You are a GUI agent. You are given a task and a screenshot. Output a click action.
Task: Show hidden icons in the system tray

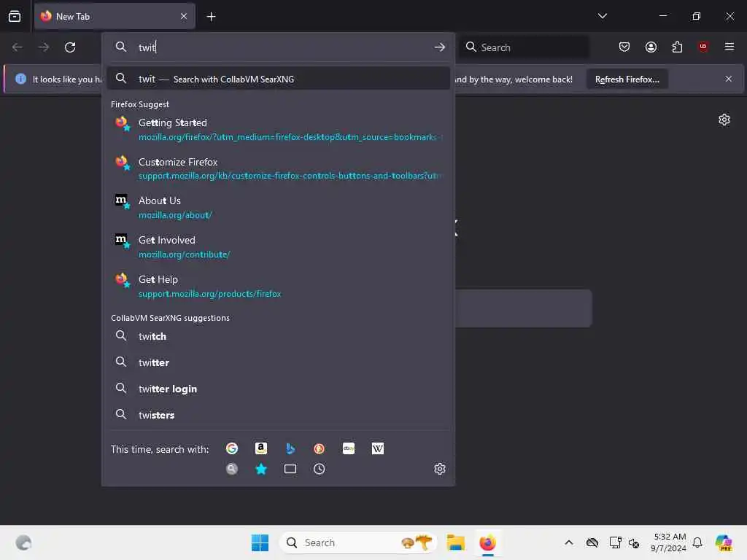point(569,542)
